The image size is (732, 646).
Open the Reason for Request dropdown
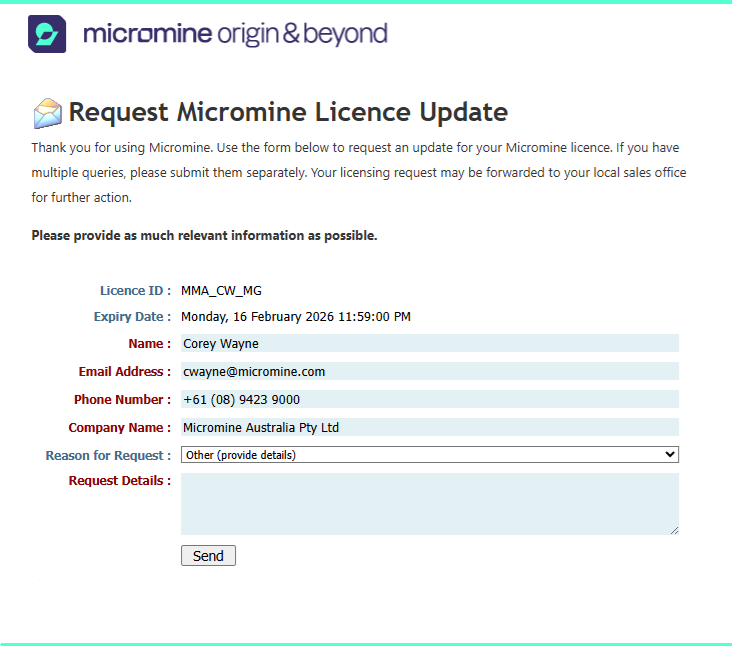tap(429, 455)
